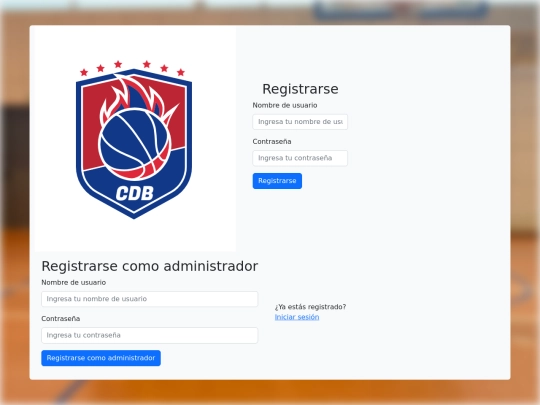The image size is (540, 405).
Task: Click the flames above the basketball emblem
Action: coord(138,95)
